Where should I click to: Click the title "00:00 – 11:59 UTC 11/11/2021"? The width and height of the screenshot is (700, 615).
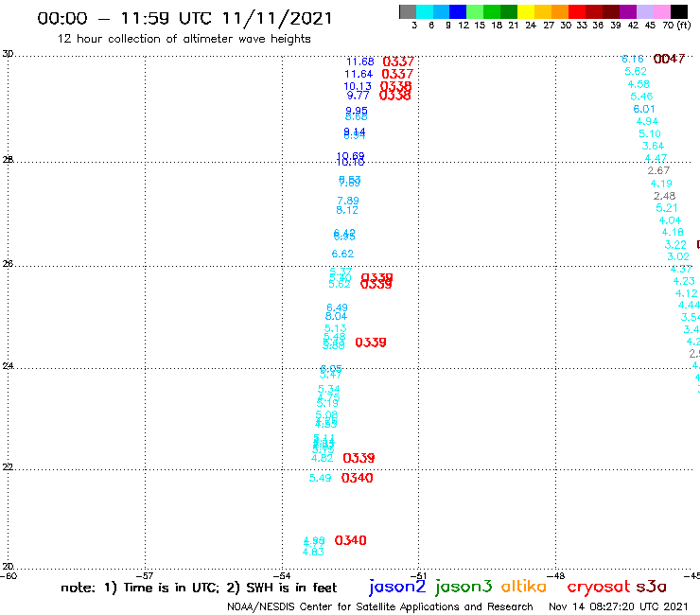pyautogui.click(x=184, y=19)
